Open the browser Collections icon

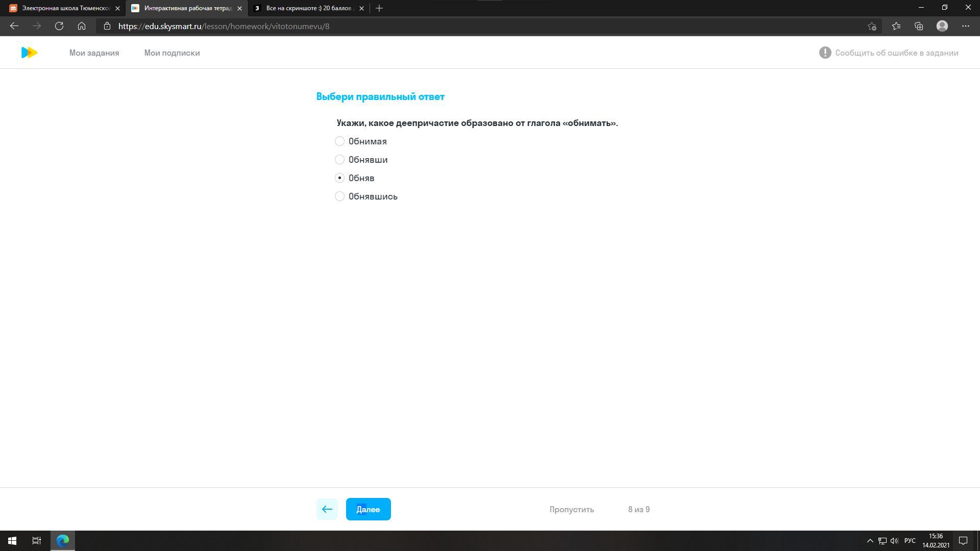pyautogui.click(x=919, y=26)
